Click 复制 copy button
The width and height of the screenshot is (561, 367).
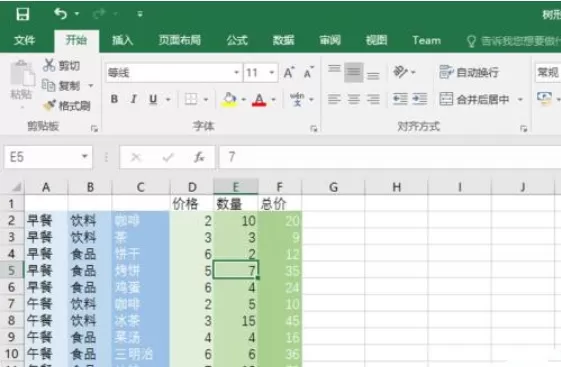[x=61, y=86]
